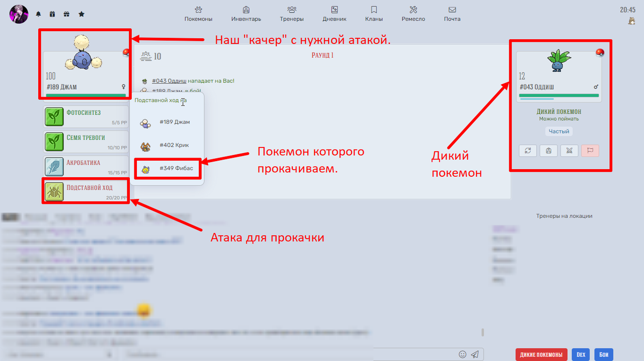Click the Дикий покемон label

(x=559, y=111)
